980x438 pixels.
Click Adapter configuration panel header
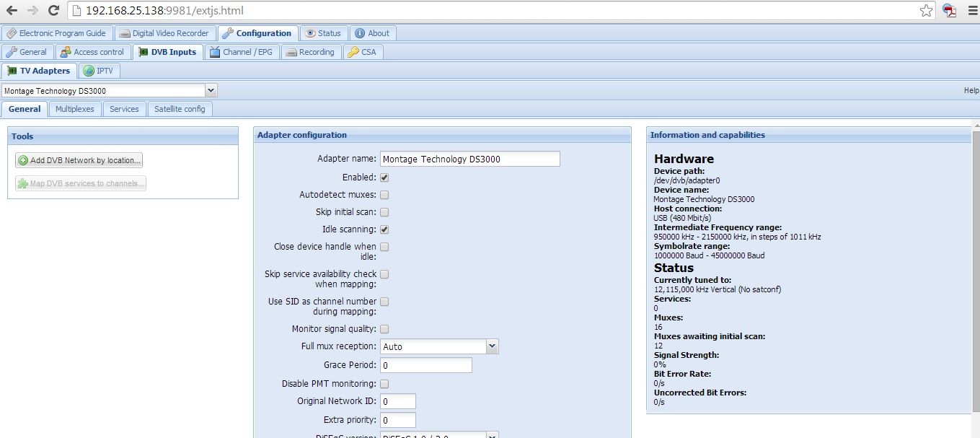[x=442, y=135]
